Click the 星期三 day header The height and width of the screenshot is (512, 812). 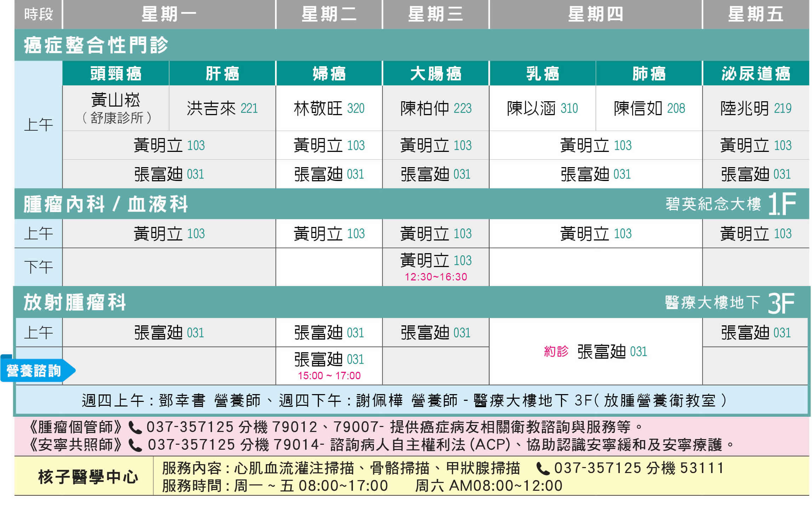click(x=435, y=15)
